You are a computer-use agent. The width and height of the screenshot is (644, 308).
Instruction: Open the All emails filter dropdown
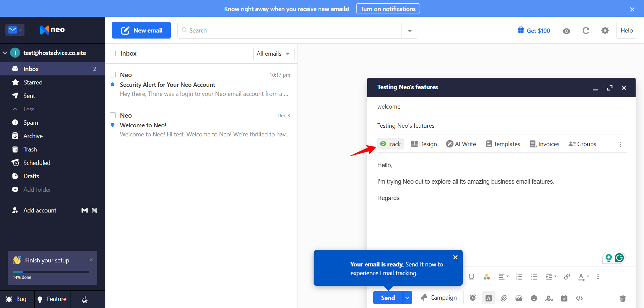point(274,54)
